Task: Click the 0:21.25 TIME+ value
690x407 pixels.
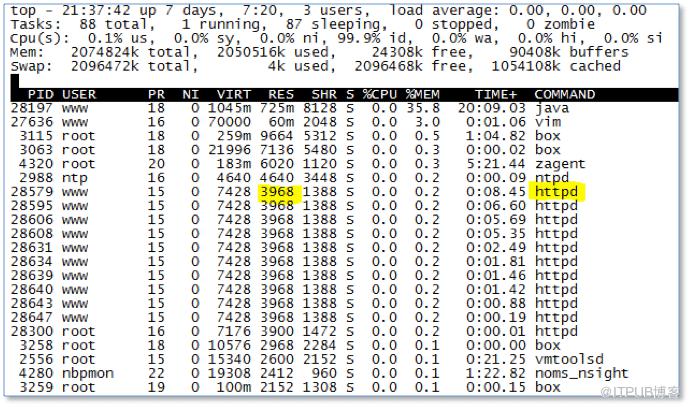Action: point(496,359)
